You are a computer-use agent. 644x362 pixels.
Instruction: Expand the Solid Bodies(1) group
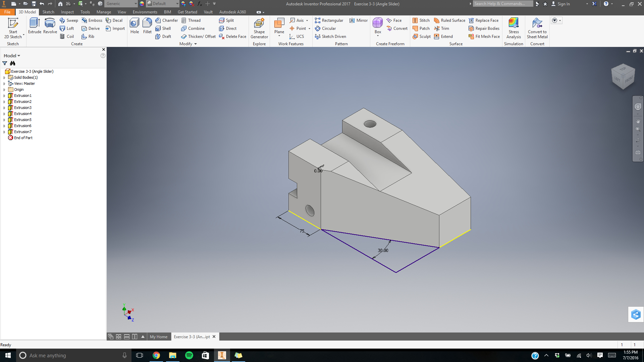click(x=4, y=77)
